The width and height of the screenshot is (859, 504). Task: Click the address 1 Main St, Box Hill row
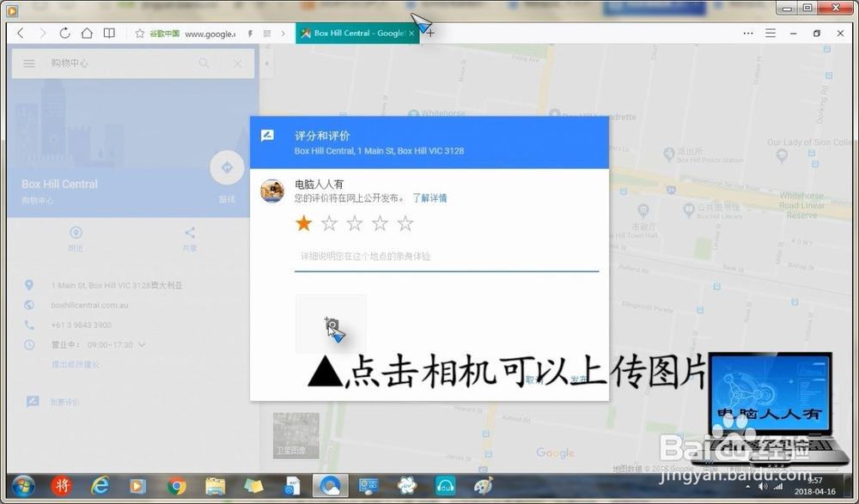click(117, 285)
